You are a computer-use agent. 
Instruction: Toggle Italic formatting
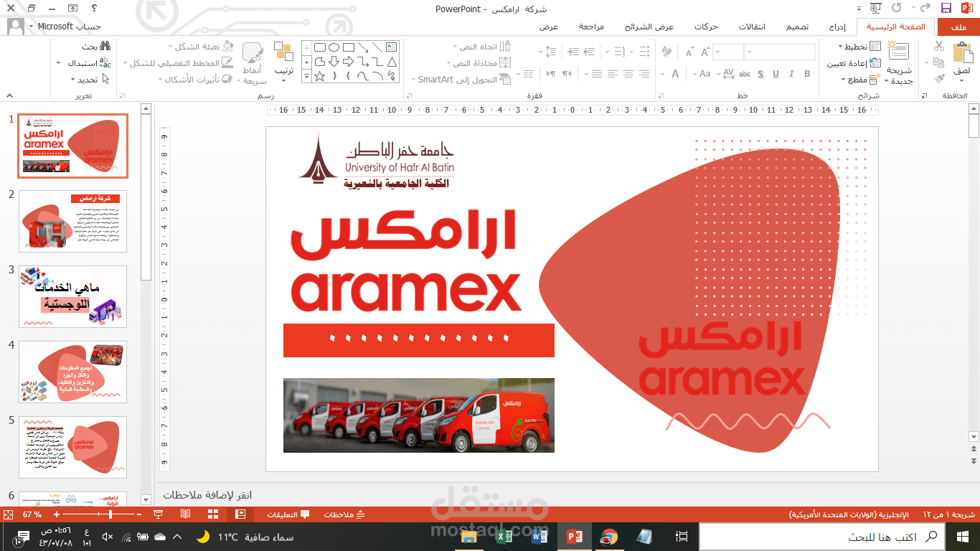click(791, 74)
